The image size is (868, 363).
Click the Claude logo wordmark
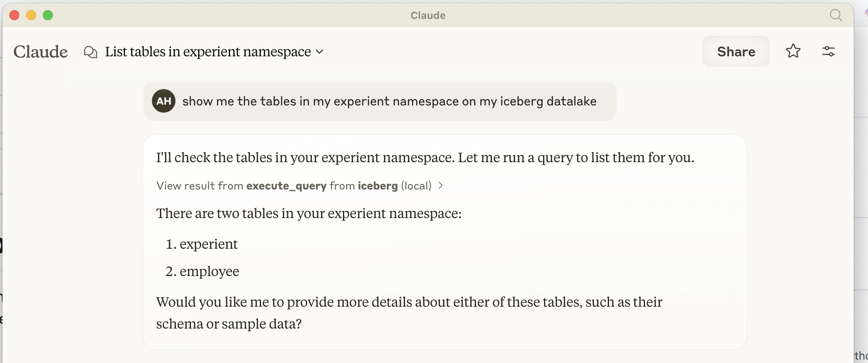click(x=41, y=52)
